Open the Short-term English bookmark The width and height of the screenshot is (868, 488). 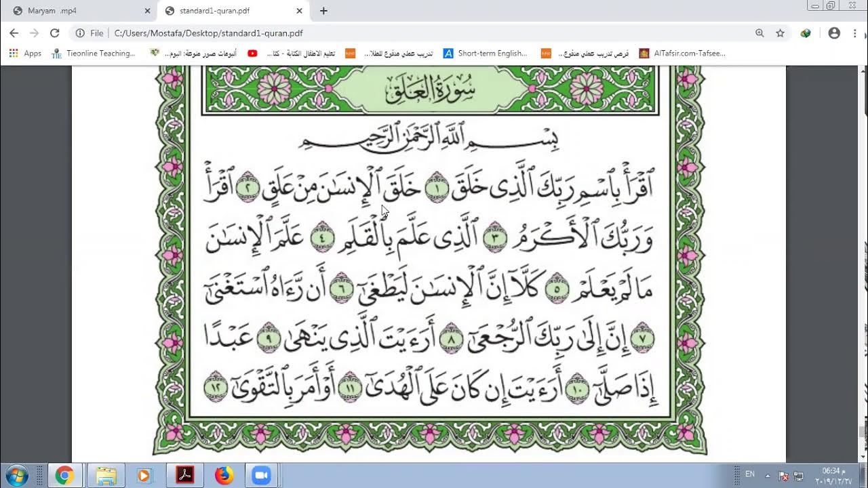[486, 53]
